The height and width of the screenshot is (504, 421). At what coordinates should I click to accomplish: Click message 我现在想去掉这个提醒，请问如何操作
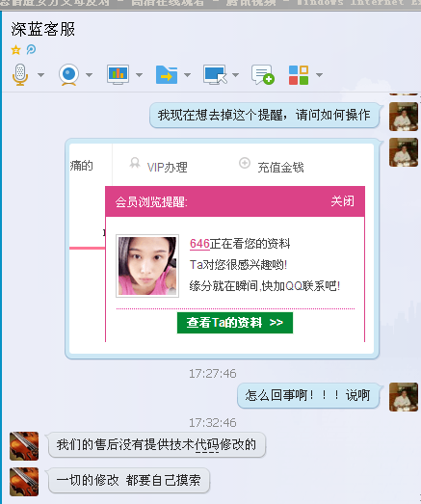pos(264,115)
